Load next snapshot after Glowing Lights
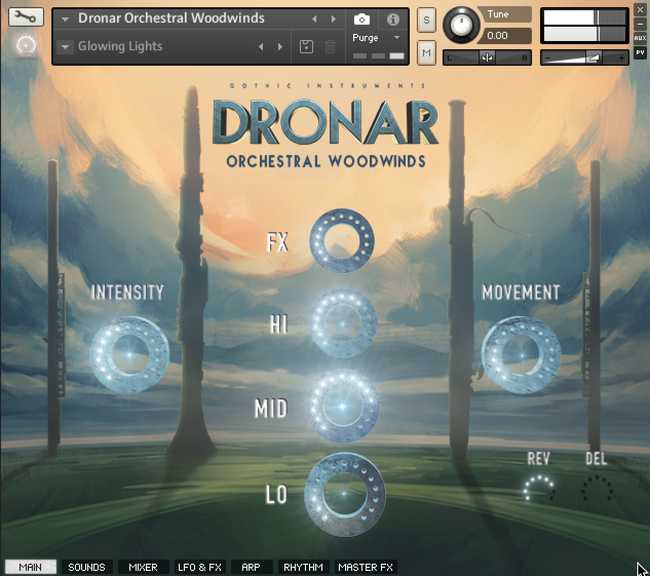Viewport: 650px width, 576px height. click(280, 46)
